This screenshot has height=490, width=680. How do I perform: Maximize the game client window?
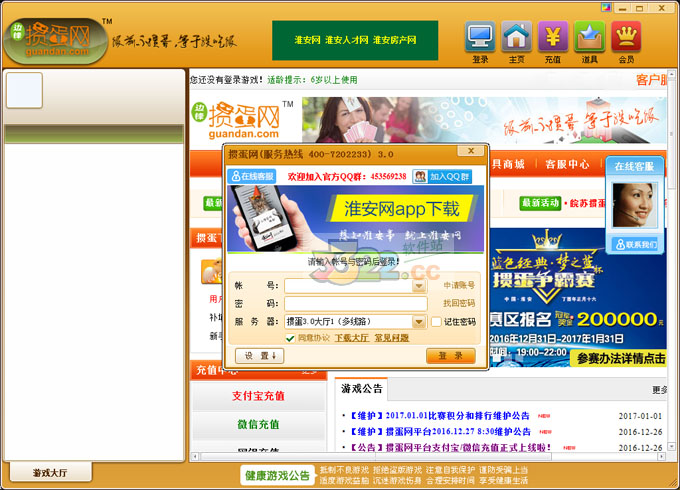640,8
